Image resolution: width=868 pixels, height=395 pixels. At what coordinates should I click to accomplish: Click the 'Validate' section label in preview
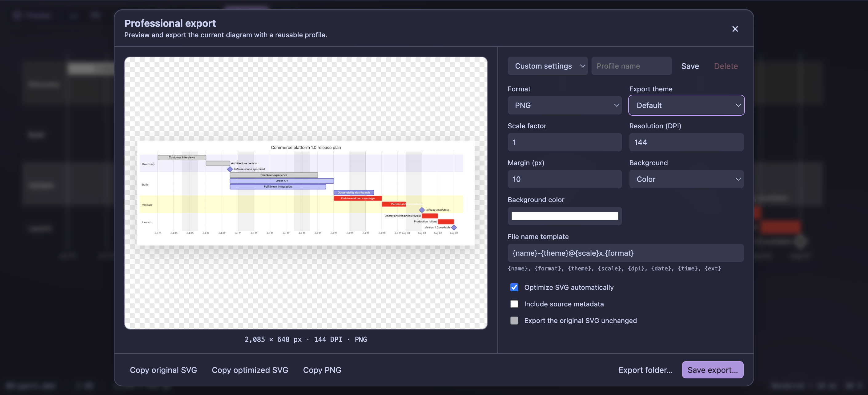pyautogui.click(x=147, y=205)
